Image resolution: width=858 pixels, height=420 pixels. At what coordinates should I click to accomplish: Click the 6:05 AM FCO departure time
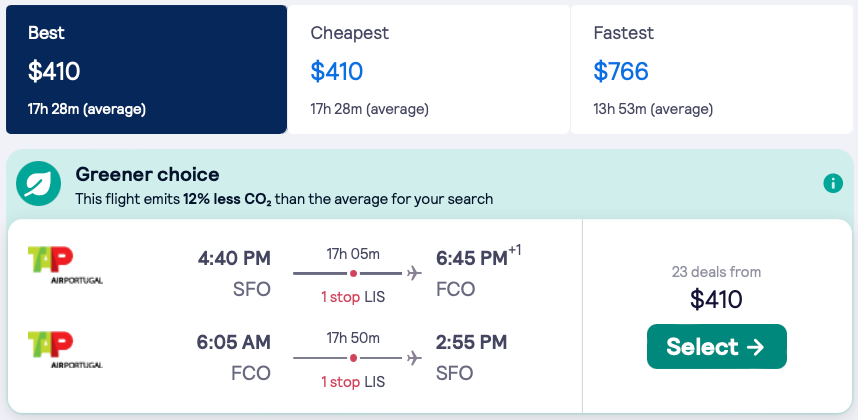[x=234, y=343]
